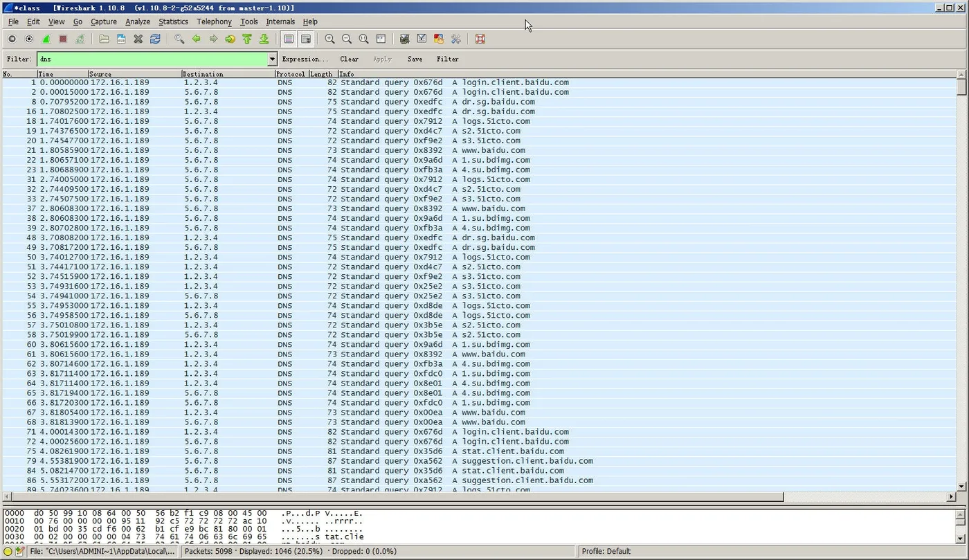
Task: Click the Filter button right of Save
Action: pyautogui.click(x=448, y=60)
